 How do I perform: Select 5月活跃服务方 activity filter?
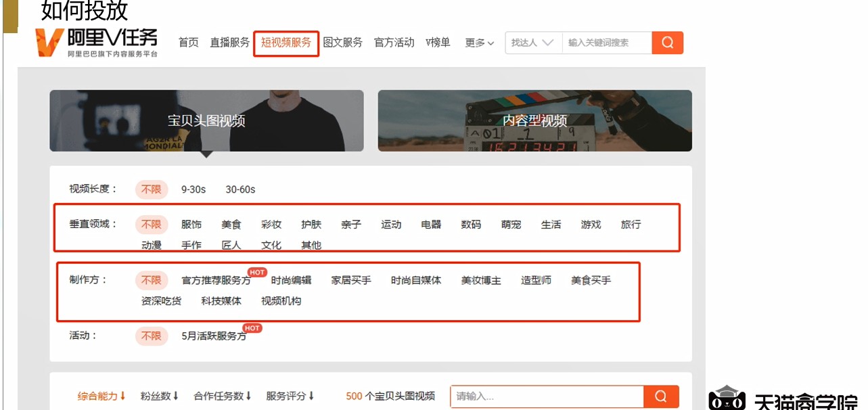tap(214, 336)
